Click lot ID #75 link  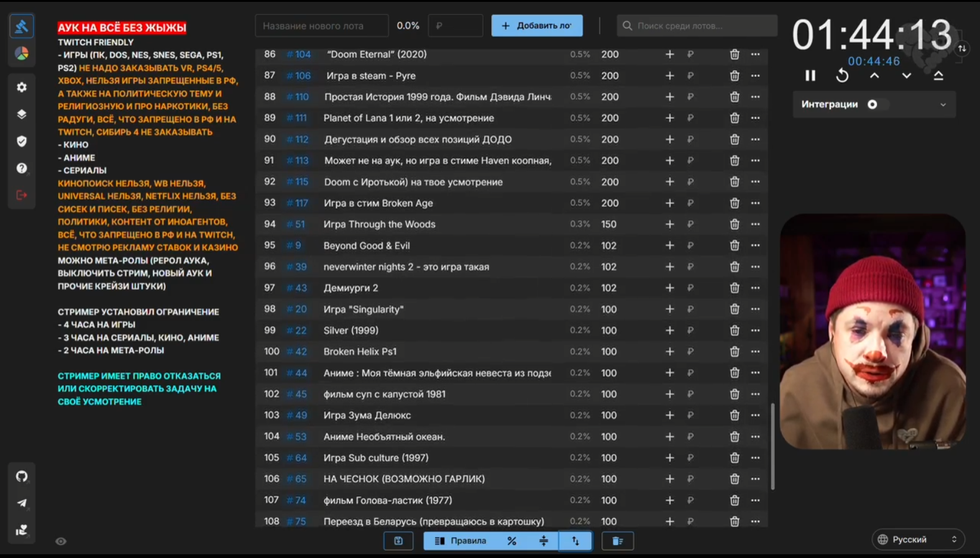pos(296,521)
